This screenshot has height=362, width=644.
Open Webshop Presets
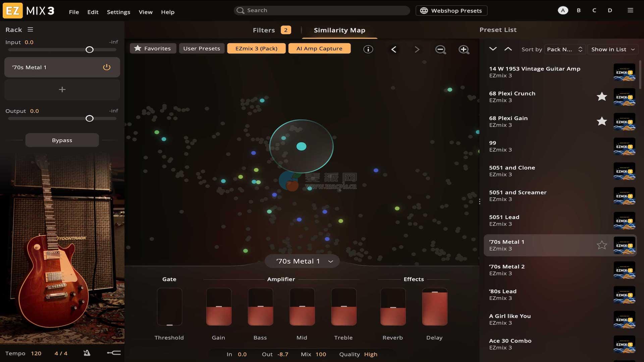pyautogui.click(x=451, y=11)
